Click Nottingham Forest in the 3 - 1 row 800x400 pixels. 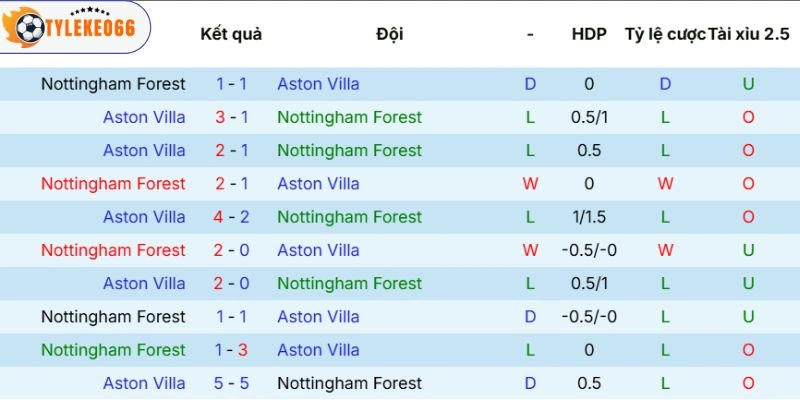(349, 117)
